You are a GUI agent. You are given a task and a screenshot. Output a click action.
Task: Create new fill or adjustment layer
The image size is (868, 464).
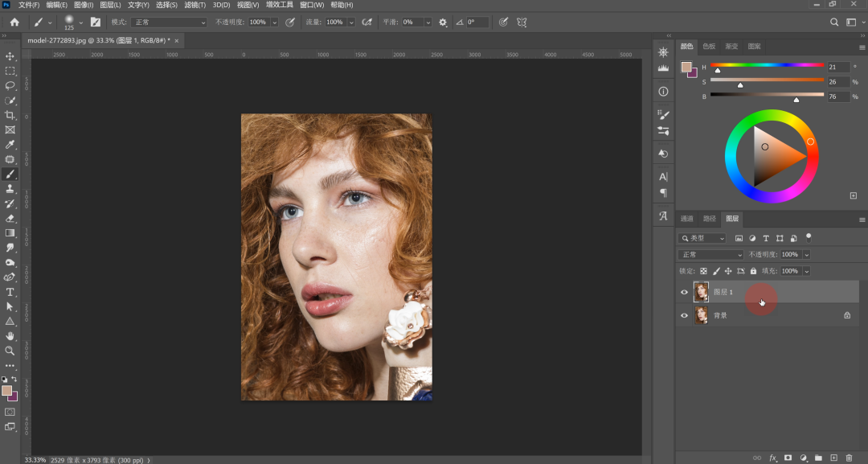803,458
